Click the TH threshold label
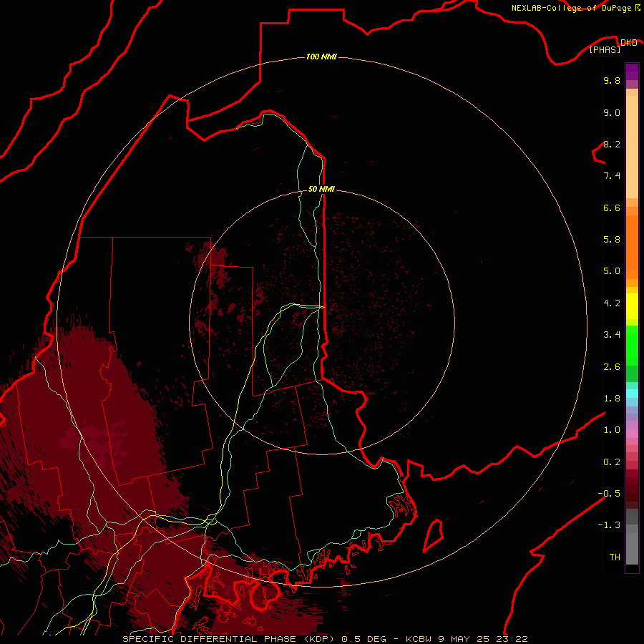The width and height of the screenshot is (644, 644). (615, 557)
